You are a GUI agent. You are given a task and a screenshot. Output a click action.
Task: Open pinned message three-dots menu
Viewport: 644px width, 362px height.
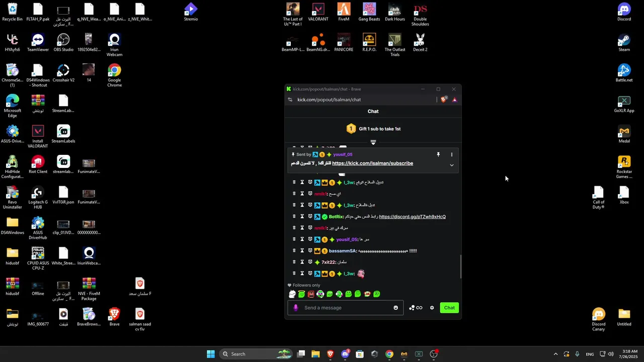tap(451, 154)
